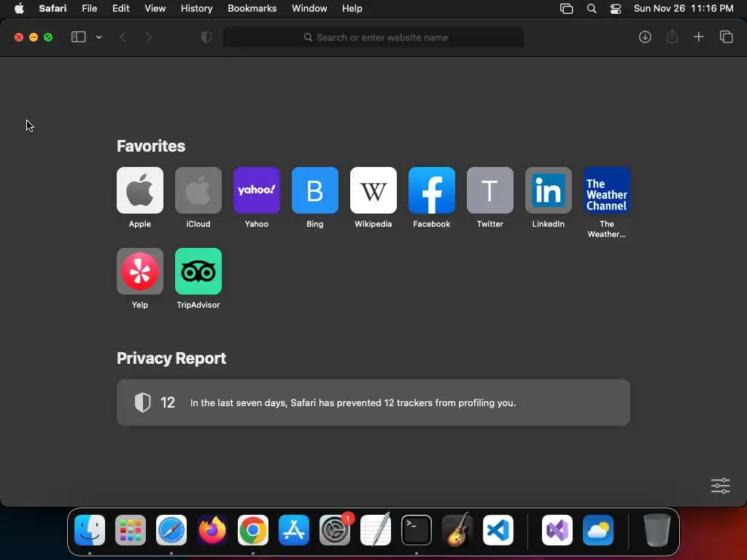Open Yahoo from Favorites
Image resolution: width=747 pixels, height=560 pixels.
tap(257, 190)
